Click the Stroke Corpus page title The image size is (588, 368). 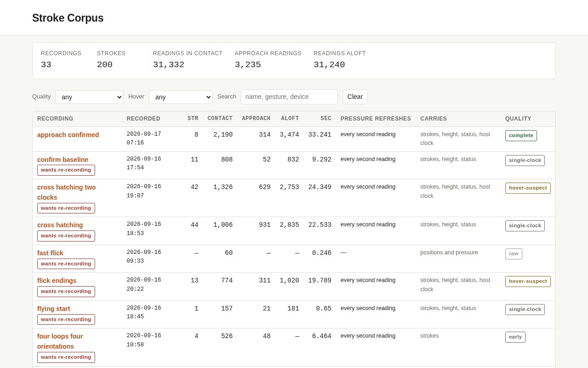(x=68, y=18)
